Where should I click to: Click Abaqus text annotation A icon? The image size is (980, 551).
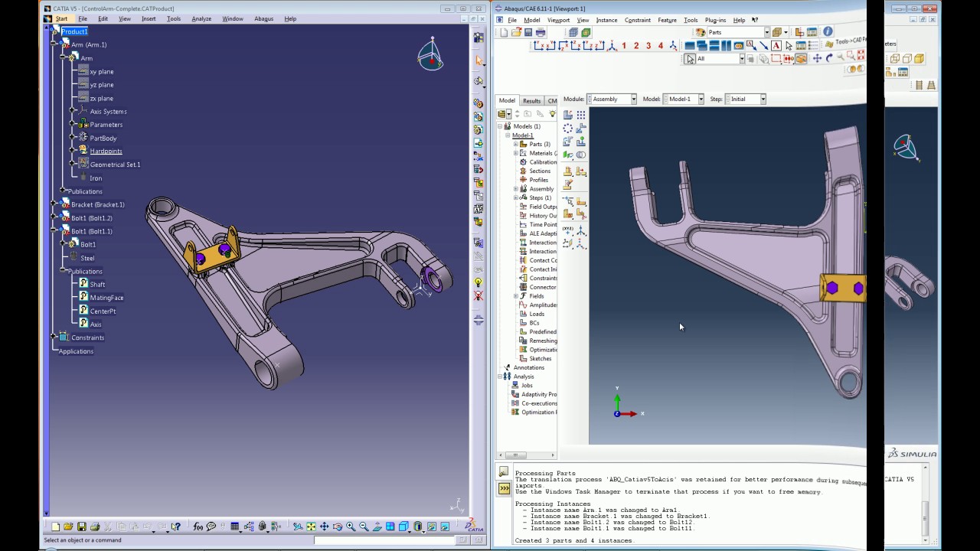tap(776, 46)
